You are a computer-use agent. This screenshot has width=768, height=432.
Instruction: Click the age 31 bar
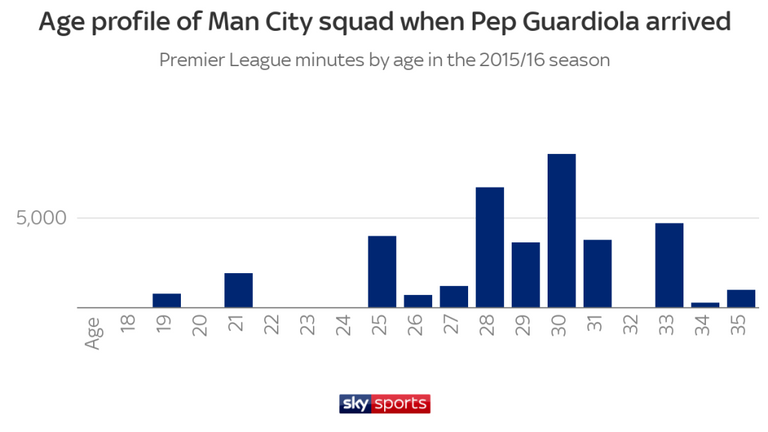point(598,274)
